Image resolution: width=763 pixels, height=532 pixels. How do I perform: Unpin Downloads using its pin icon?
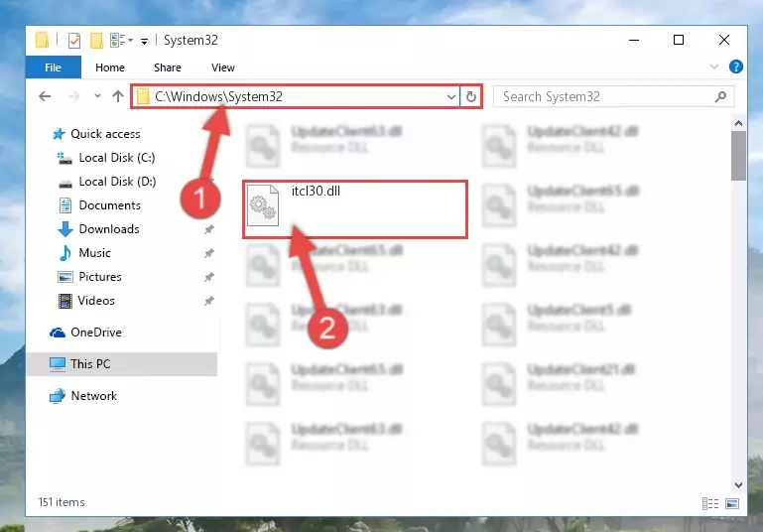pos(208,229)
